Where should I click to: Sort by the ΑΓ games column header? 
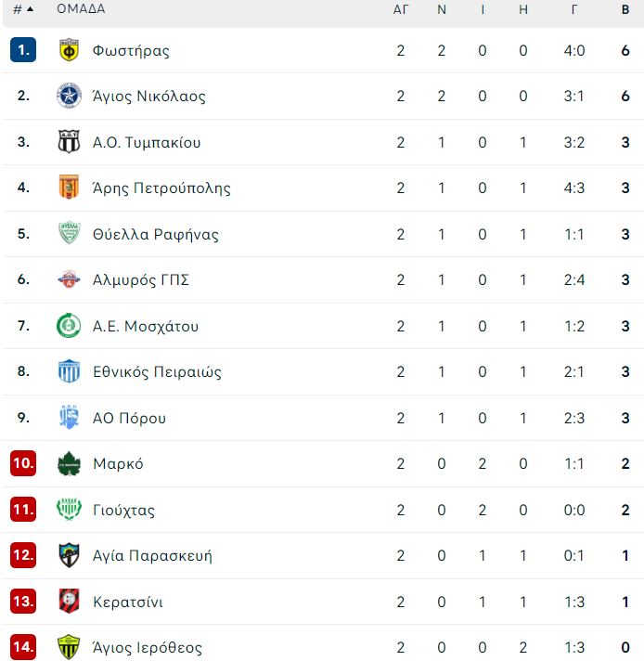(x=400, y=9)
